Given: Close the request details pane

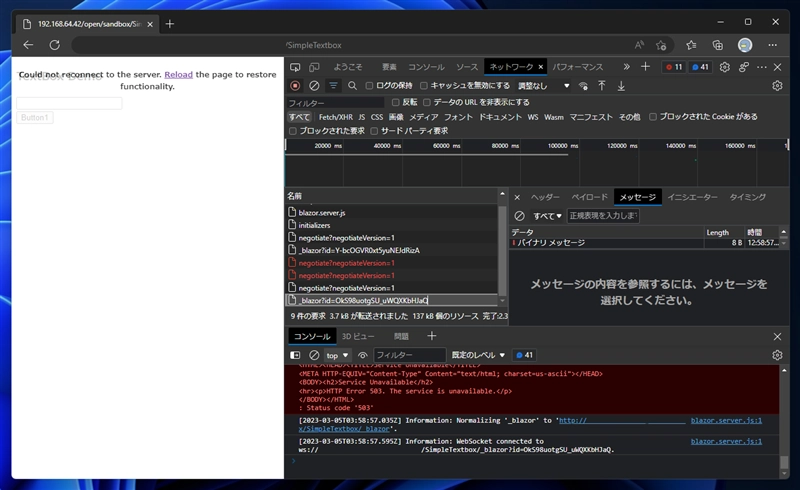Looking at the screenshot, I should [x=517, y=197].
